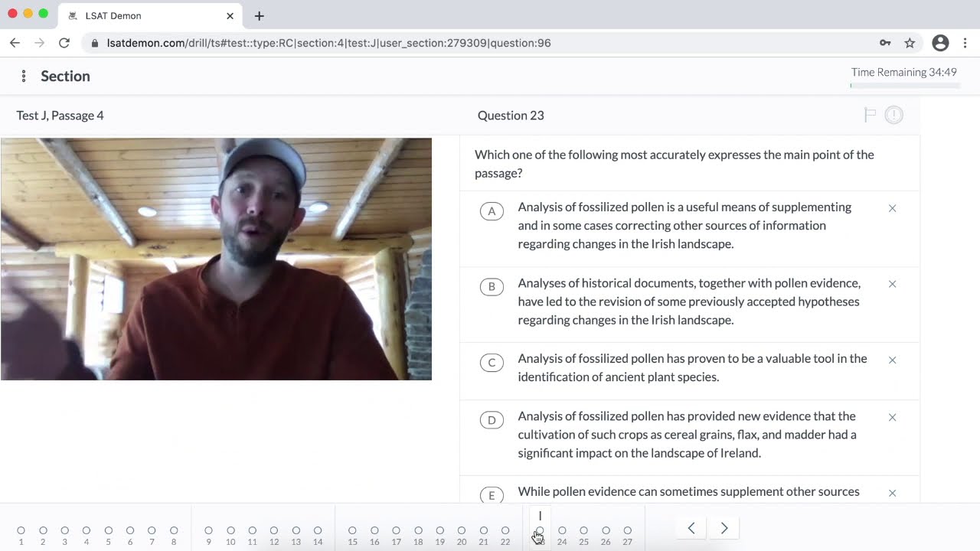Close the LSAT Demon tab
This screenshot has height=551, width=980.
pos(230,16)
